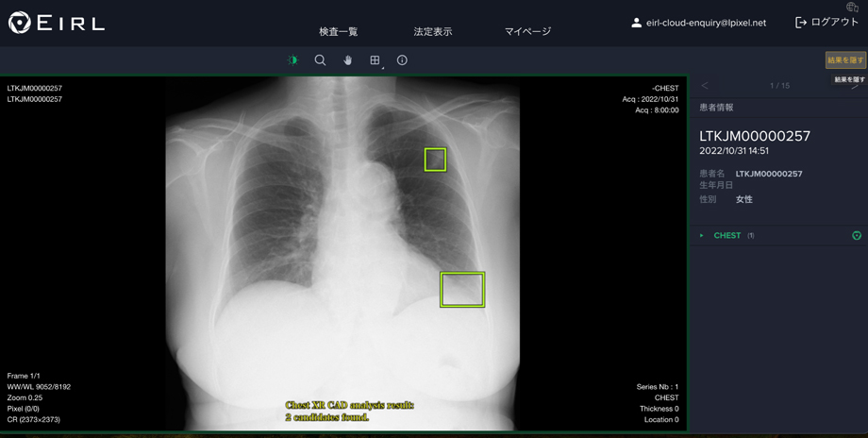This screenshot has height=438, width=868.
Task: Open the マイページ menu
Action: (527, 31)
